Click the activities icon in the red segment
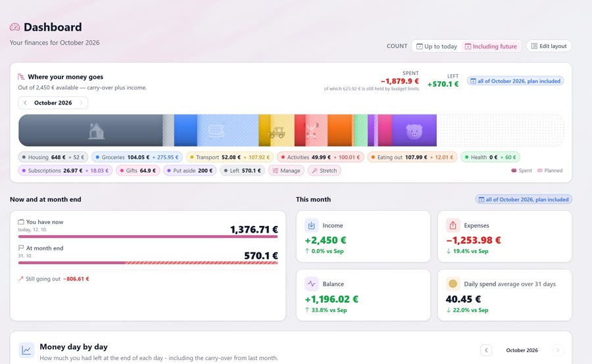This screenshot has height=364, width=592. coord(311,131)
